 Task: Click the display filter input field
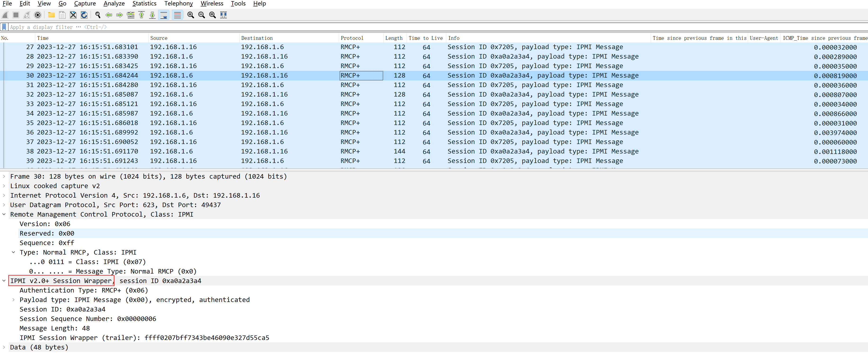click(x=404, y=27)
